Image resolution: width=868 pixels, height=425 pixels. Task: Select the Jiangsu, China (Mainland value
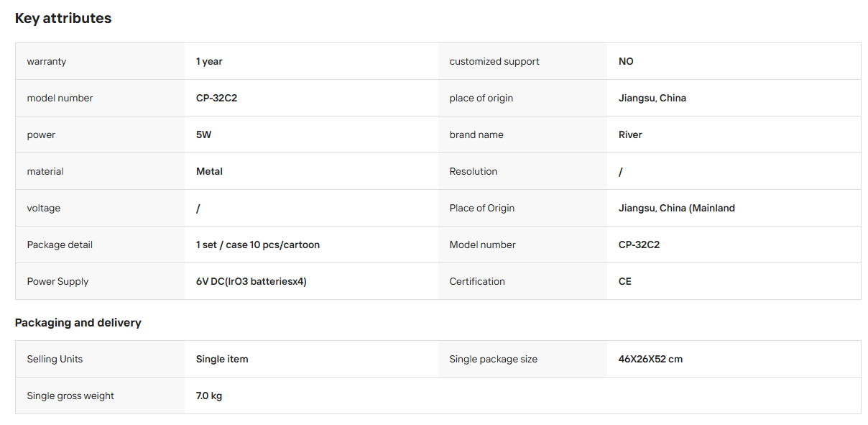[x=676, y=208]
